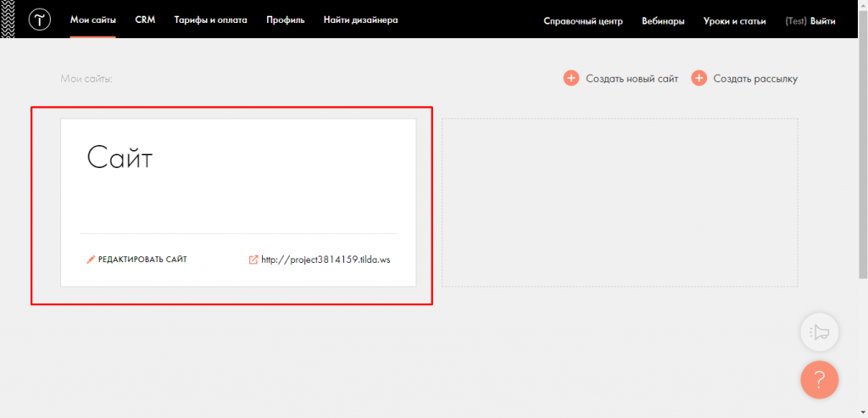
Task: Open the question mark help button
Action: [820, 380]
